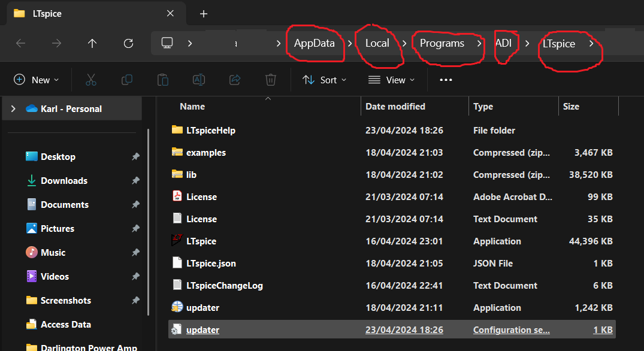The width and height of the screenshot is (644, 351).
Task: Open the View dropdown menu
Action: pyautogui.click(x=391, y=80)
